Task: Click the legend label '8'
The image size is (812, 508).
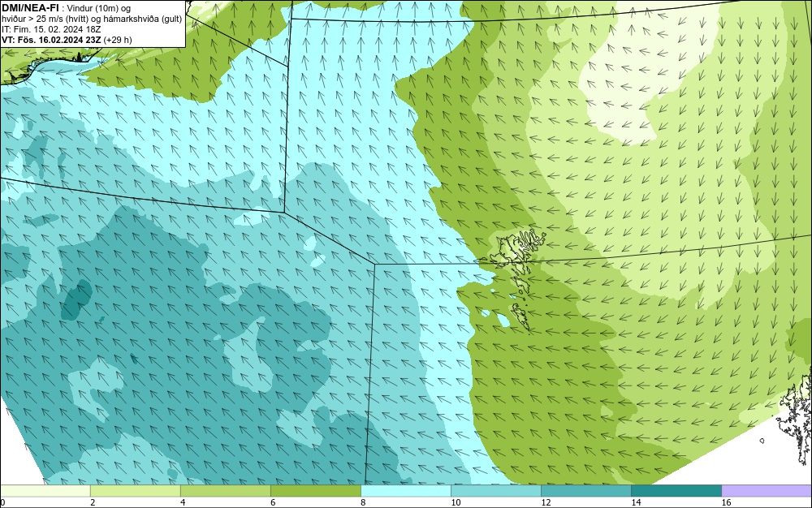Action: [x=363, y=502]
